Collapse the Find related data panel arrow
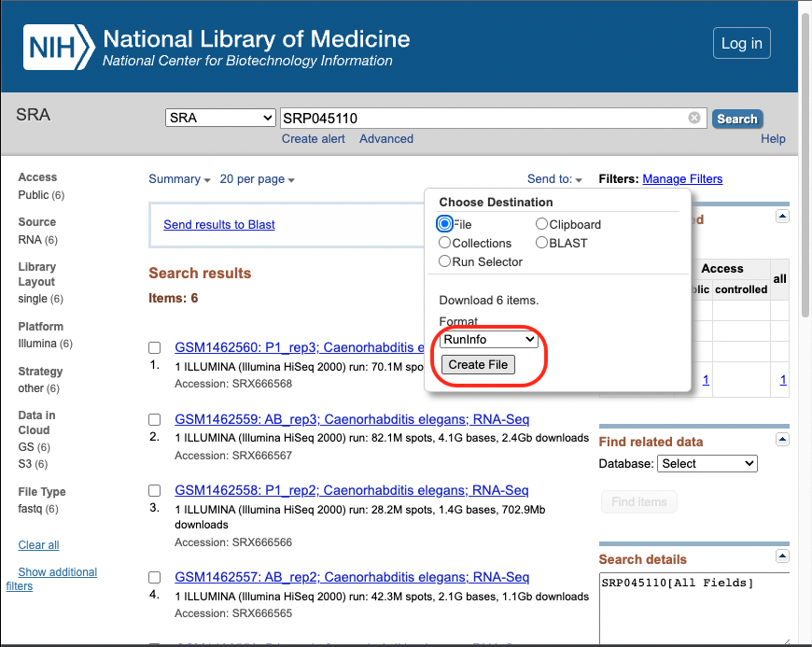The width and height of the screenshot is (812, 647). [782, 440]
